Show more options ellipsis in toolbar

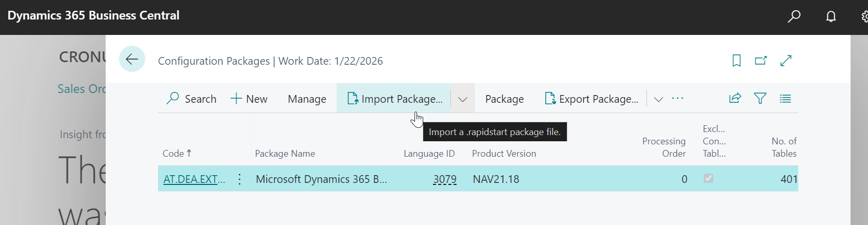click(678, 98)
